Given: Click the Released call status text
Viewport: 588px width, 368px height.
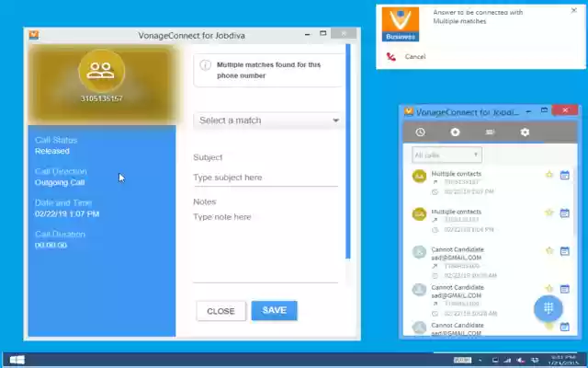Looking at the screenshot, I should click(52, 151).
